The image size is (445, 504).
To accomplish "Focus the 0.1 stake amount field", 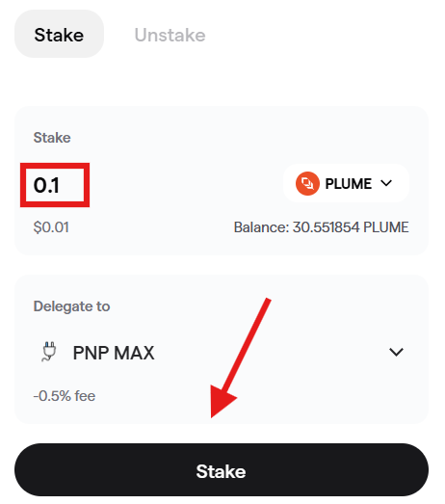I will [55, 185].
